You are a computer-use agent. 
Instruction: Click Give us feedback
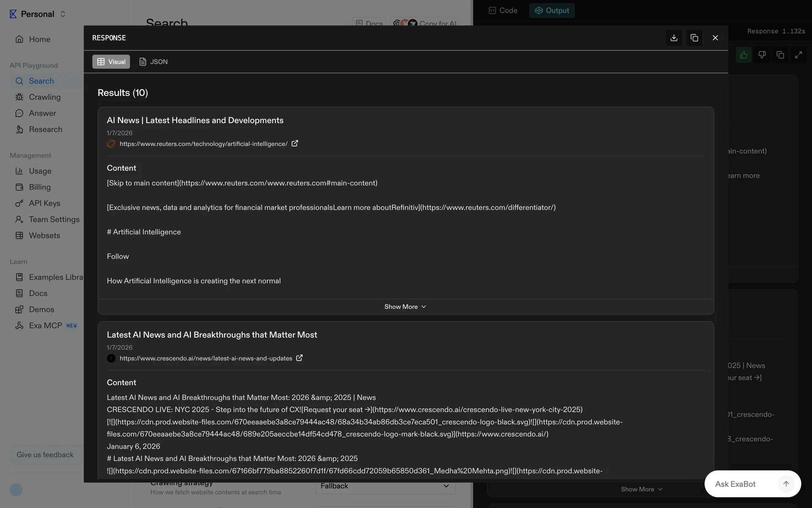pyautogui.click(x=45, y=455)
